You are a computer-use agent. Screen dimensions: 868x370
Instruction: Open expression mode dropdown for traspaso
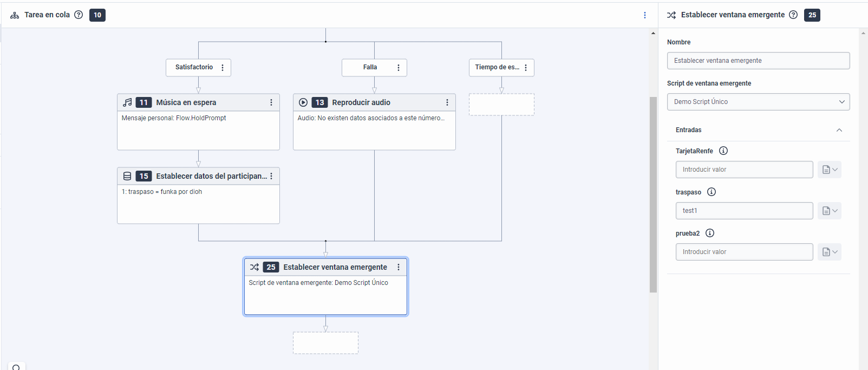(x=830, y=211)
